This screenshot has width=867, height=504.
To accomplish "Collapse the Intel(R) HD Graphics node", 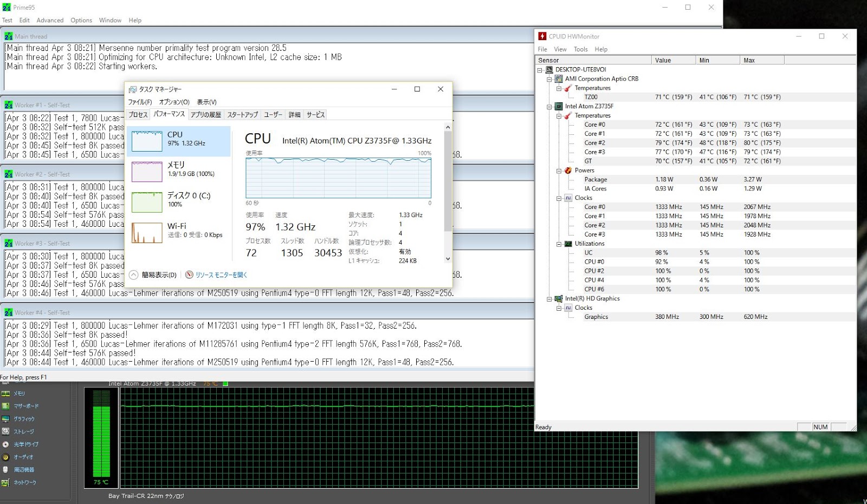I will pos(549,299).
